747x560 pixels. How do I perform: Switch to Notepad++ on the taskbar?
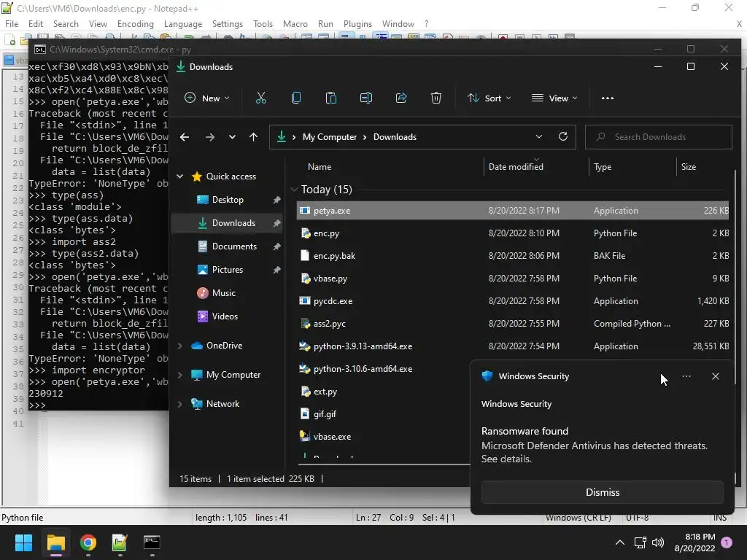point(120,542)
